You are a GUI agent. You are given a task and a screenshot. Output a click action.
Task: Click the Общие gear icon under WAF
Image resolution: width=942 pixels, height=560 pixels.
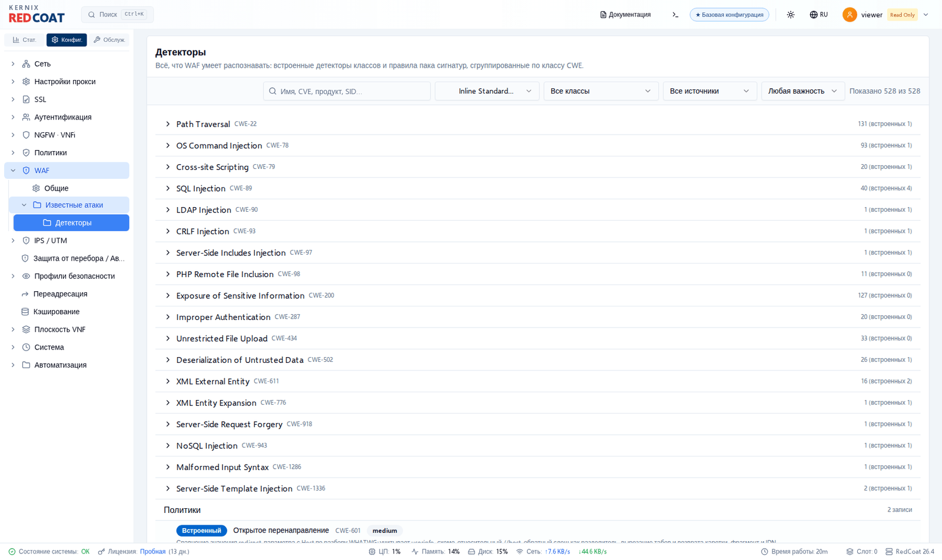coord(36,188)
